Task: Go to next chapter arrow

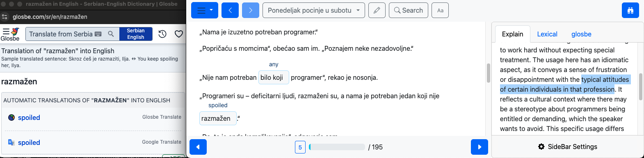Action: (251, 10)
